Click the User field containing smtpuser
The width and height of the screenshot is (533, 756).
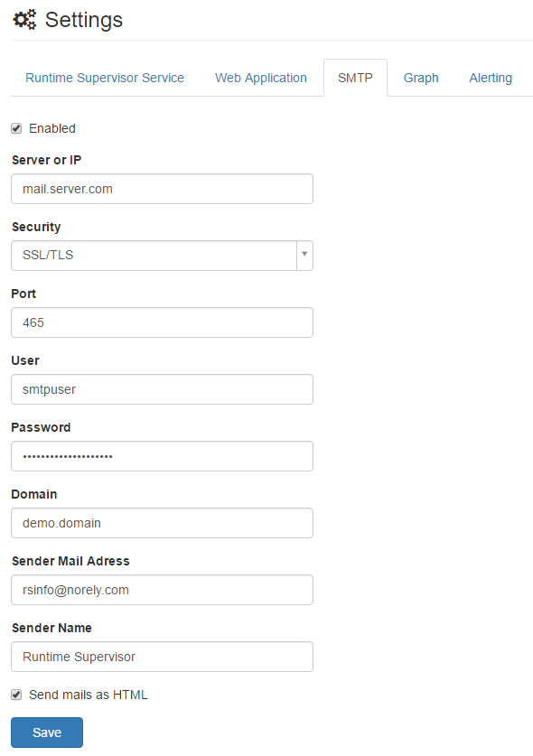click(162, 389)
